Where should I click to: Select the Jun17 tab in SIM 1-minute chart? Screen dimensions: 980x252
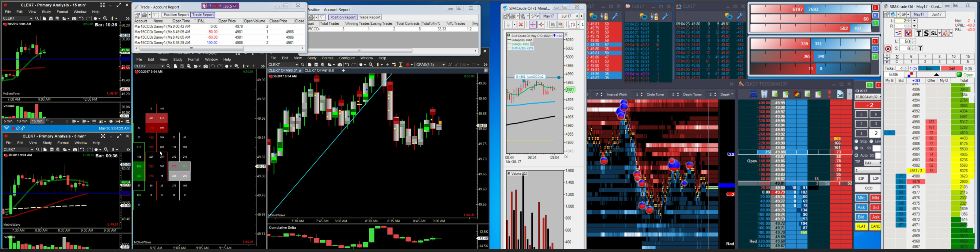[x=567, y=16]
